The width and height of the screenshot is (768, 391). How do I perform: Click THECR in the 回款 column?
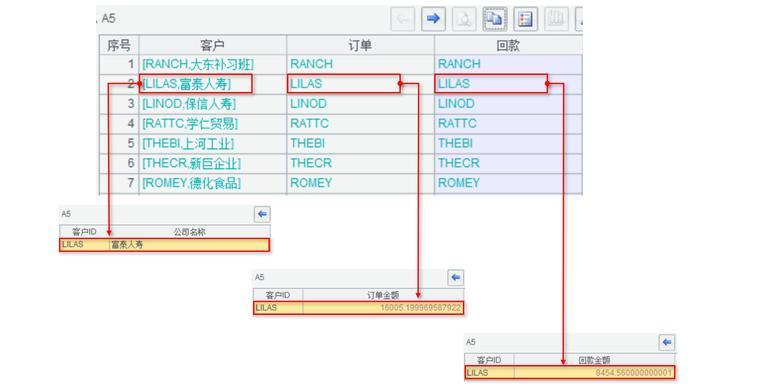508,163
